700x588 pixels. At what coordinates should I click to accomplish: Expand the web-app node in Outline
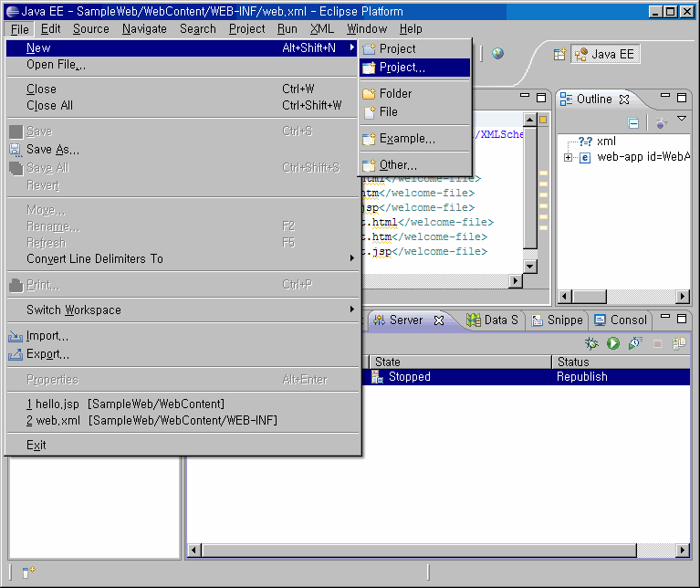pos(569,157)
